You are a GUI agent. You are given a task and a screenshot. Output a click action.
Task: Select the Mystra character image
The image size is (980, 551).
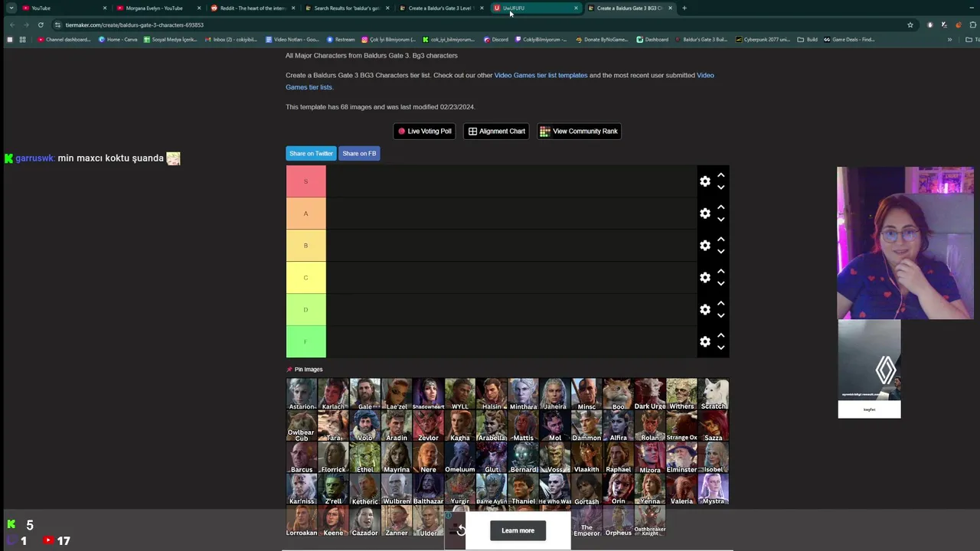(x=713, y=489)
